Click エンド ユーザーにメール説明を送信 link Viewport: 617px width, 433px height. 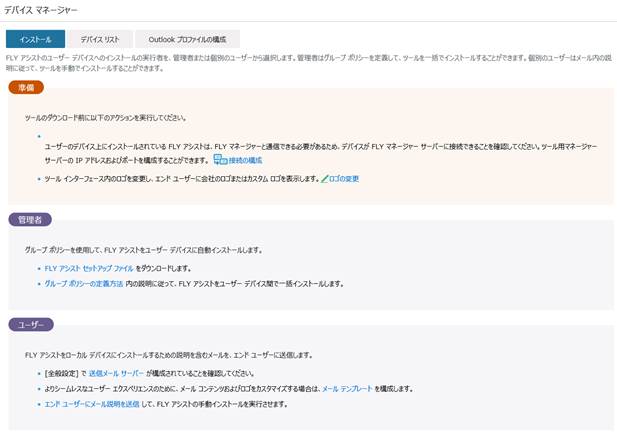pos(92,404)
